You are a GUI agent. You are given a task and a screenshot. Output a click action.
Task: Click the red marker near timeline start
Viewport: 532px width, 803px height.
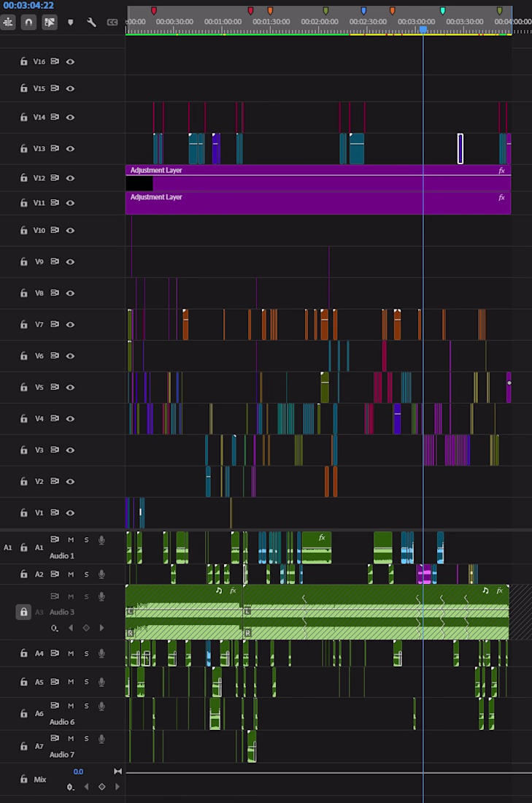pos(153,11)
